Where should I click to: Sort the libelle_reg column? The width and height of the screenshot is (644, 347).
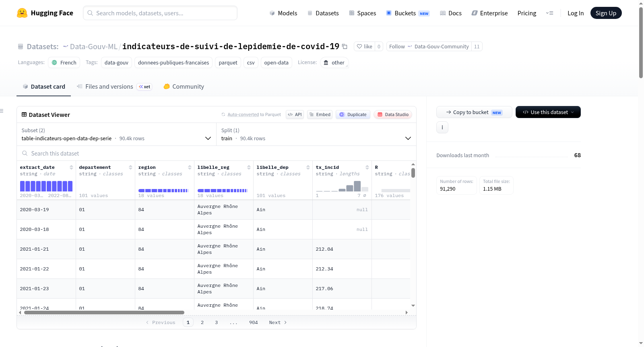tap(249, 167)
